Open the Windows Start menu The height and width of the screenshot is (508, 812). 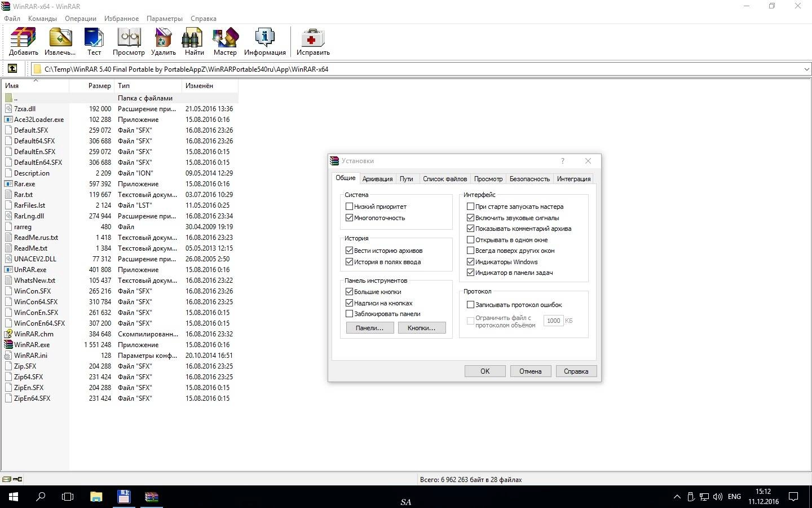[x=14, y=497]
